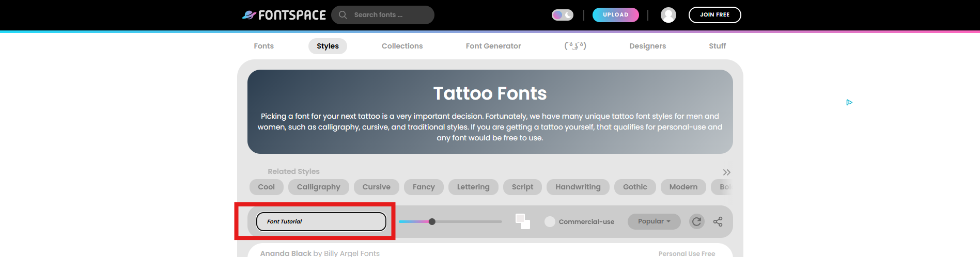
Task: Open the foreground/background color swatches
Action: [x=523, y=221]
